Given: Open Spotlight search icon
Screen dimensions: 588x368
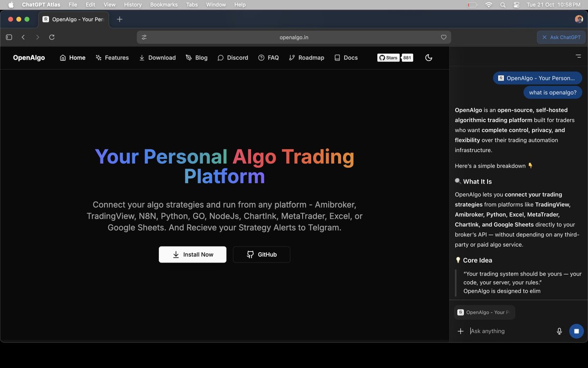Looking at the screenshot, I should pos(503,4).
